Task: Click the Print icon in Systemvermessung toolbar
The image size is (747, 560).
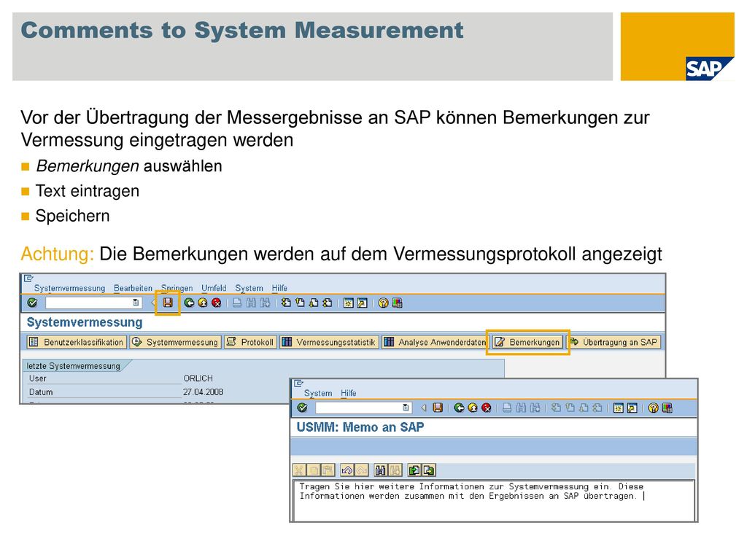Action: (237, 303)
